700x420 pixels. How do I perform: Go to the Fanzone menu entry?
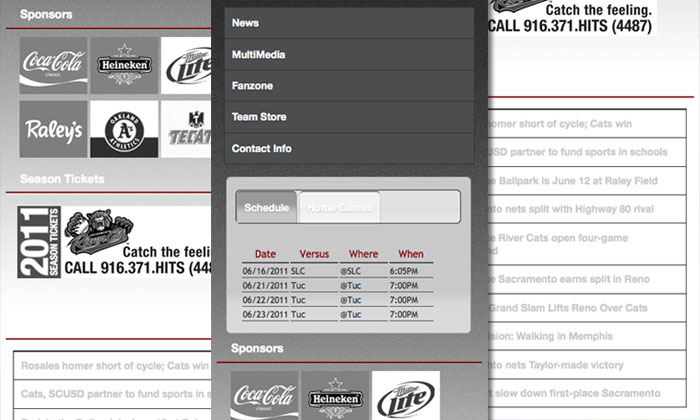[350, 86]
